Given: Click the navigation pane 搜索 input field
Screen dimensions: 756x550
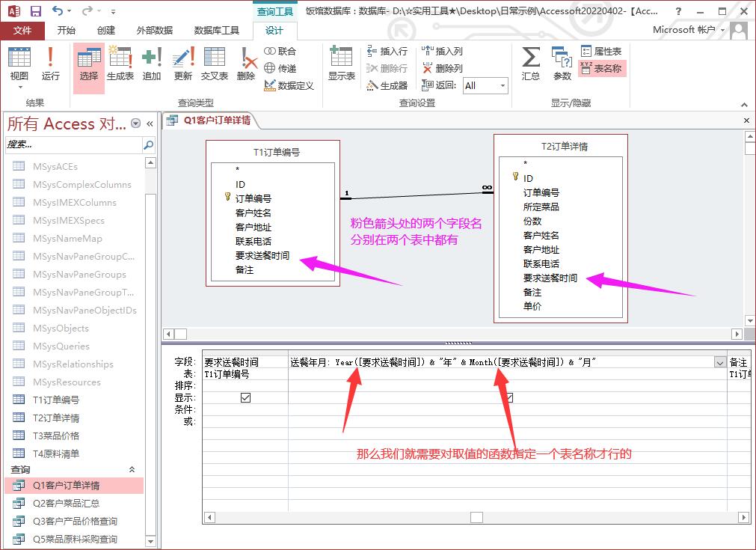Looking at the screenshot, I should (x=74, y=144).
